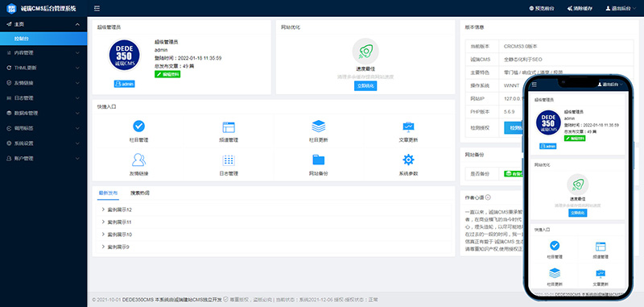Switch to the 最新发布 tab
Image resolution: width=644 pixels, height=307 pixels.
(108, 193)
